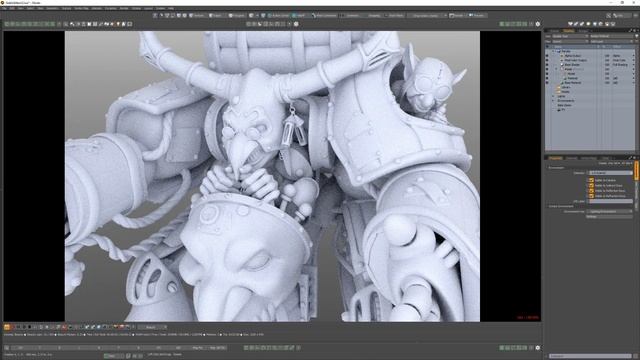Click the Intensity value field
This screenshot has width=640, height=360.
pyautogui.click(x=611, y=173)
